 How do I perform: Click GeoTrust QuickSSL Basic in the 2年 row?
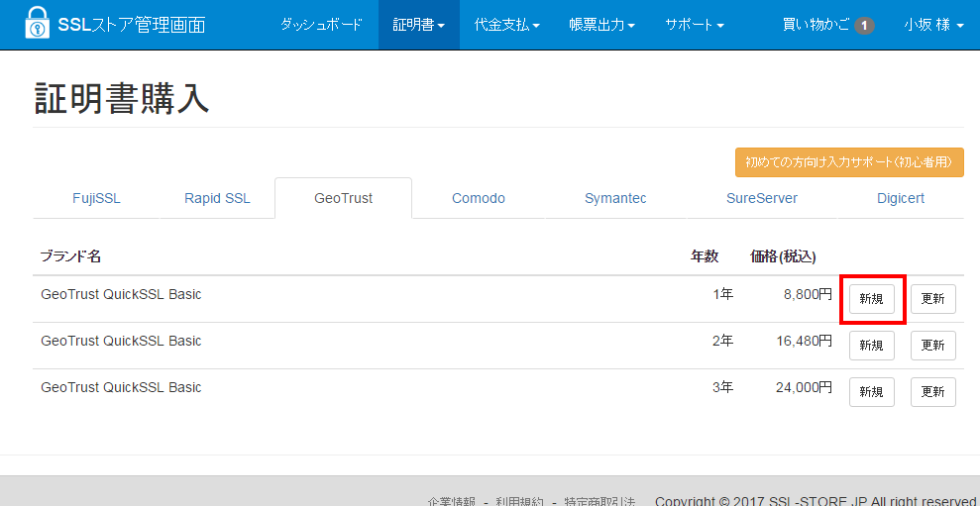pyautogui.click(x=121, y=341)
